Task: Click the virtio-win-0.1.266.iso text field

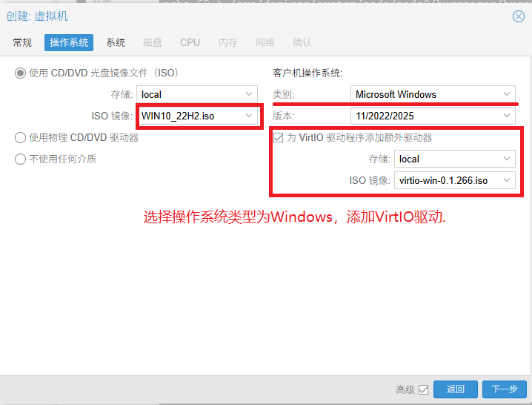Action: pyautogui.click(x=445, y=180)
